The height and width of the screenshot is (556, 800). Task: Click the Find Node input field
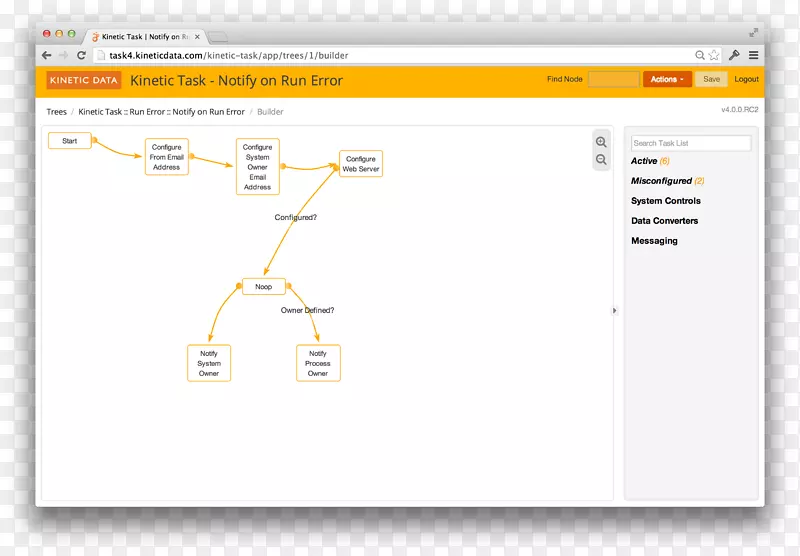click(613, 79)
